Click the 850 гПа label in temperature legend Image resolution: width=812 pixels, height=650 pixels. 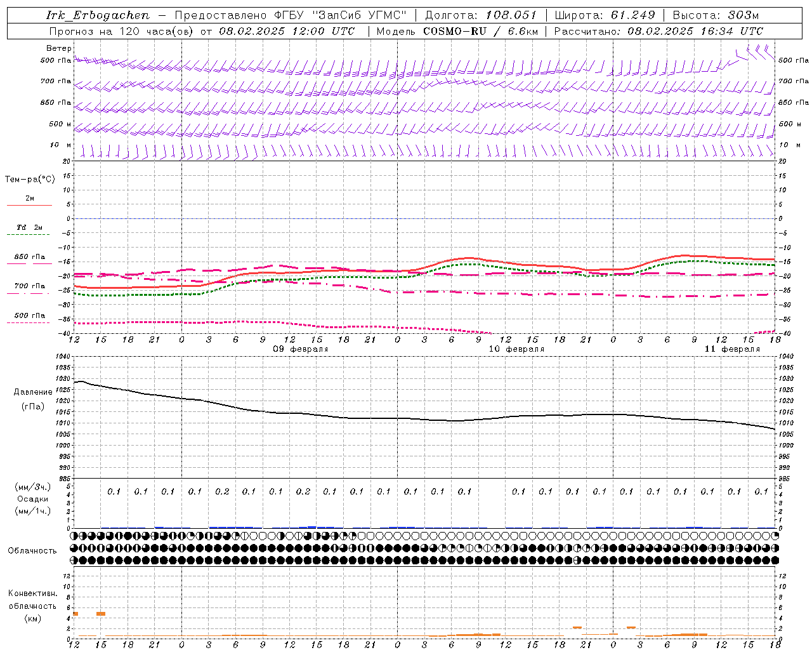pyautogui.click(x=29, y=257)
